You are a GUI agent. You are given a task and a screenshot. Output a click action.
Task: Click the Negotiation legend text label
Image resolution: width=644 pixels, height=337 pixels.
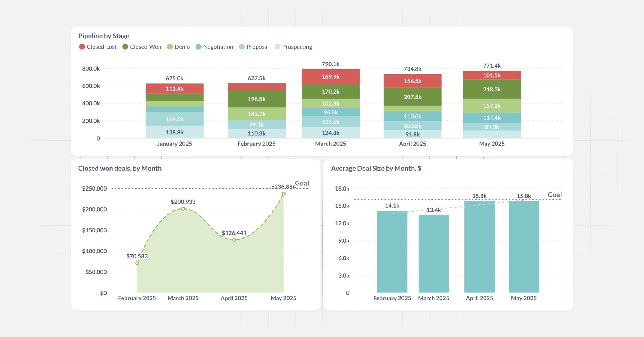pyautogui.click(x=218, y=46)
